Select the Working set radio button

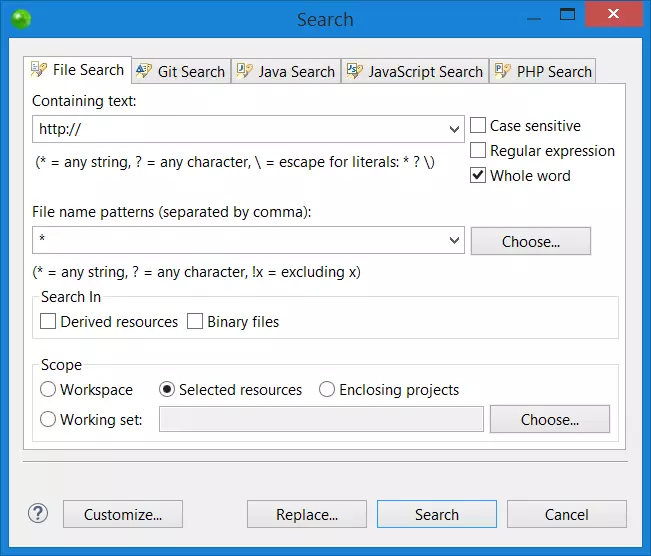[x=48, y=419]
